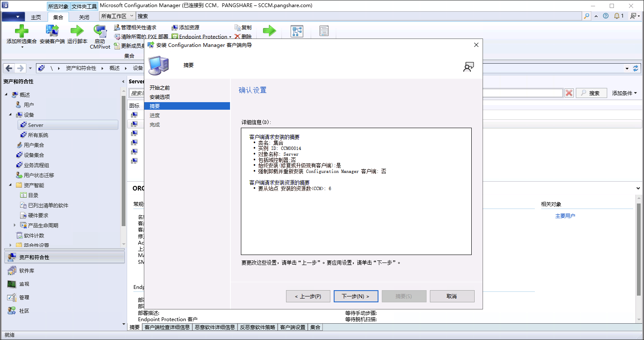Collapse the ribbon with the up chevron
The width and height of the screenshot is (644, 340).
click(597, 16)
